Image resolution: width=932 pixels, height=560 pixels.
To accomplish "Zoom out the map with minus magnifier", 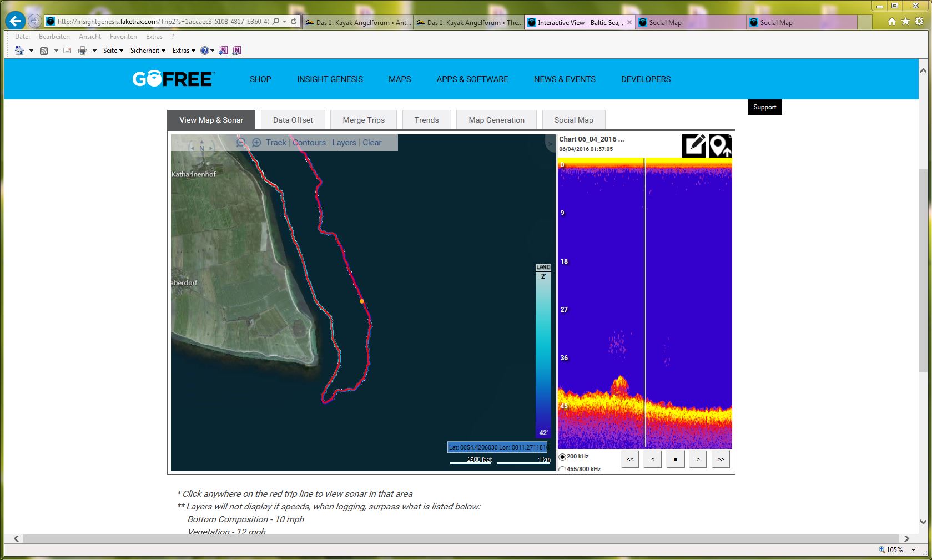I will [x=241, y=143].
